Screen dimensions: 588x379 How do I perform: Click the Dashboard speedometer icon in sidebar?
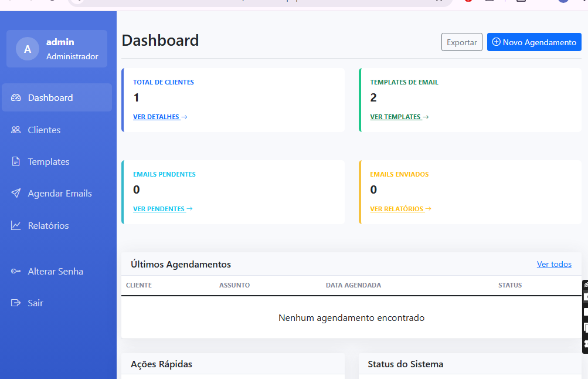click(x=16, y=98)
